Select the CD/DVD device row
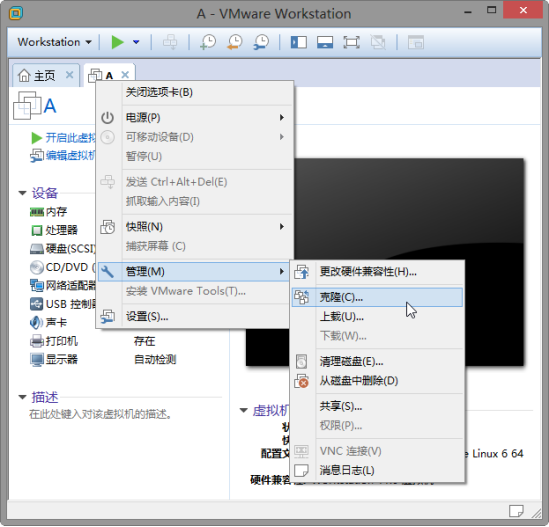Viewport: 549px width, 527px height. coord(62,268)
